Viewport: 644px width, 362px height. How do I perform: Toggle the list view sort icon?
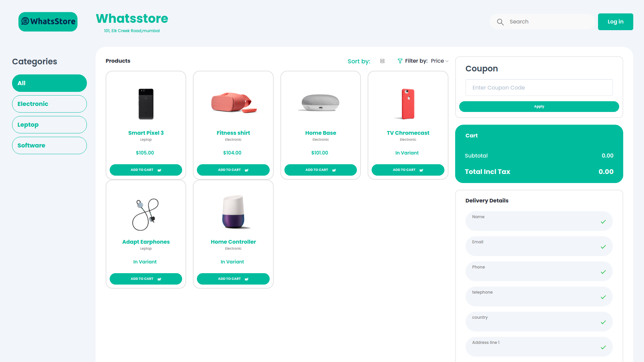(x=382, y=61)
